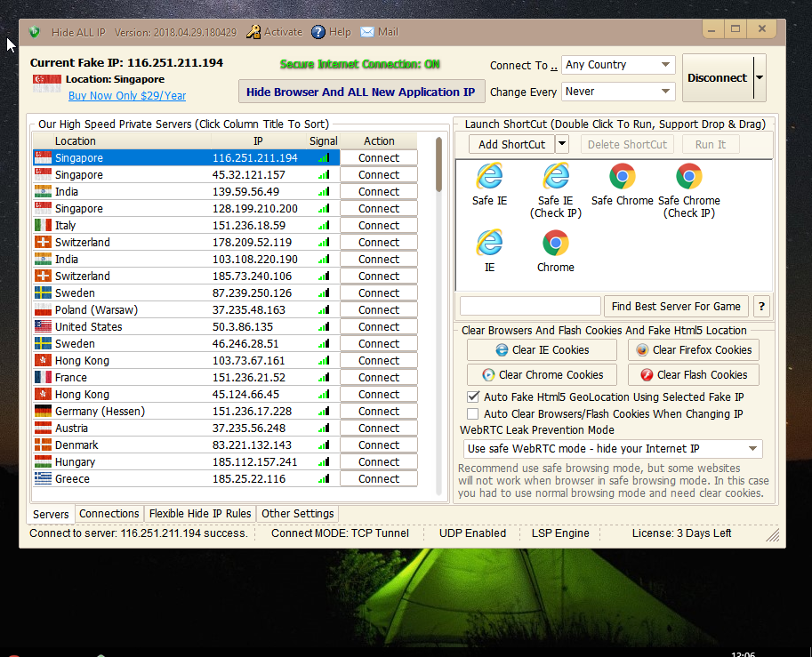Click the United States flag icon
This screenshot has width=812, height=657.
[43, 326]
